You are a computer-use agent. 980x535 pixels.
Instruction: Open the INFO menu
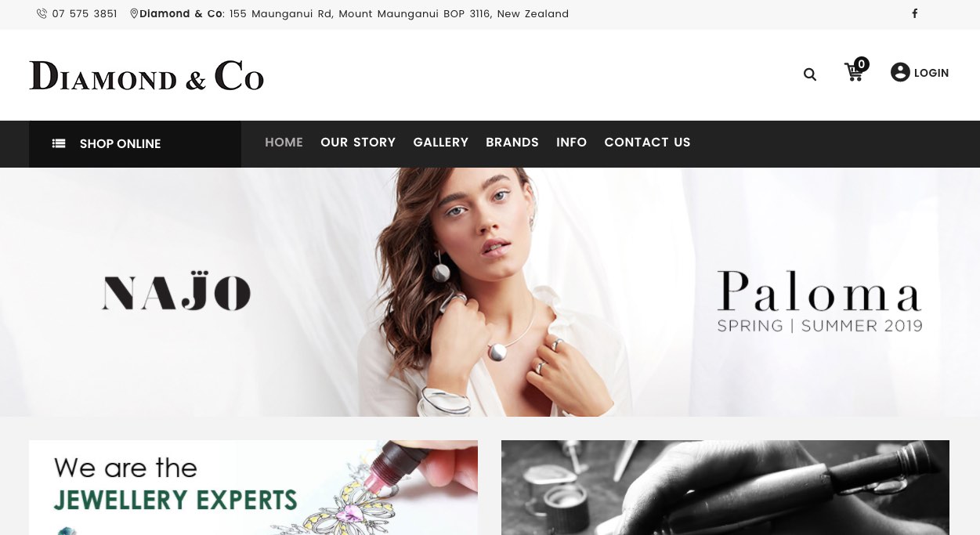pos(571,142)
